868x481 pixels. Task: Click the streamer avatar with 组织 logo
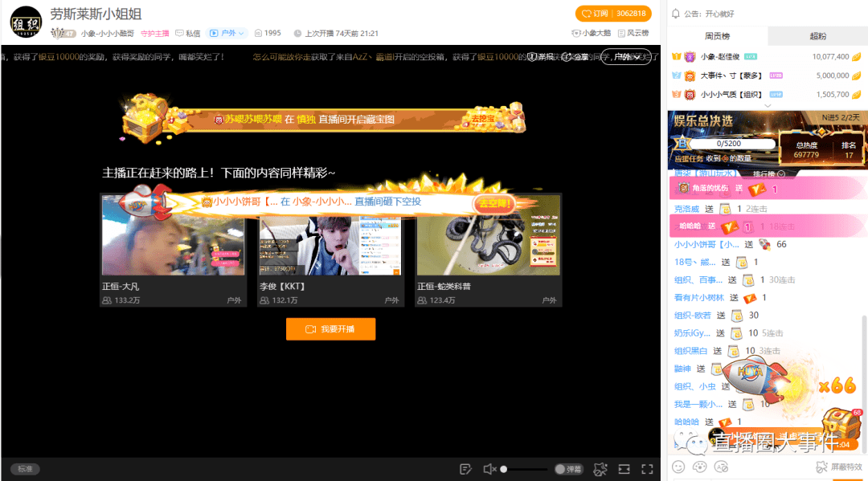(26, 22)
